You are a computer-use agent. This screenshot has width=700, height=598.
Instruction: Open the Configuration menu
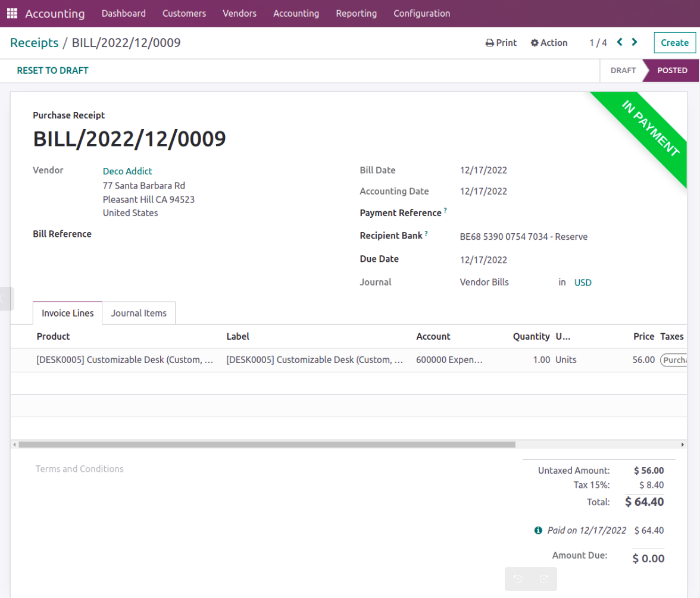click(422, 13)
